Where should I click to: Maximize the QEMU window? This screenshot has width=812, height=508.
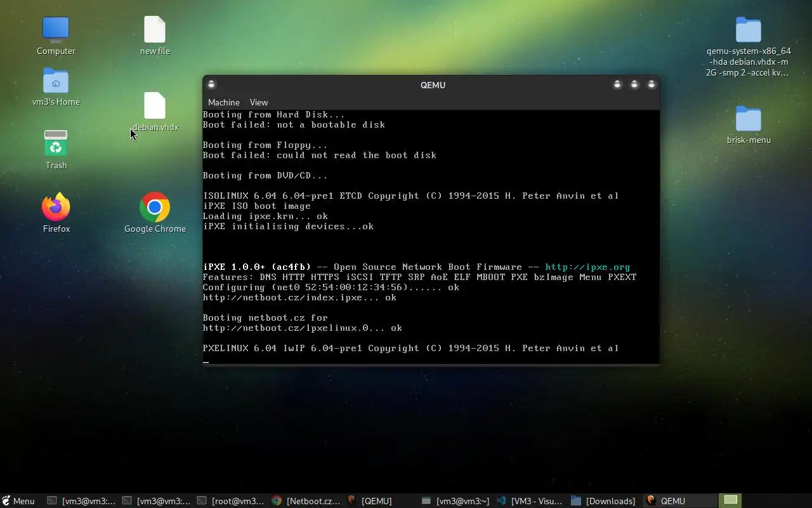[634, 84]
